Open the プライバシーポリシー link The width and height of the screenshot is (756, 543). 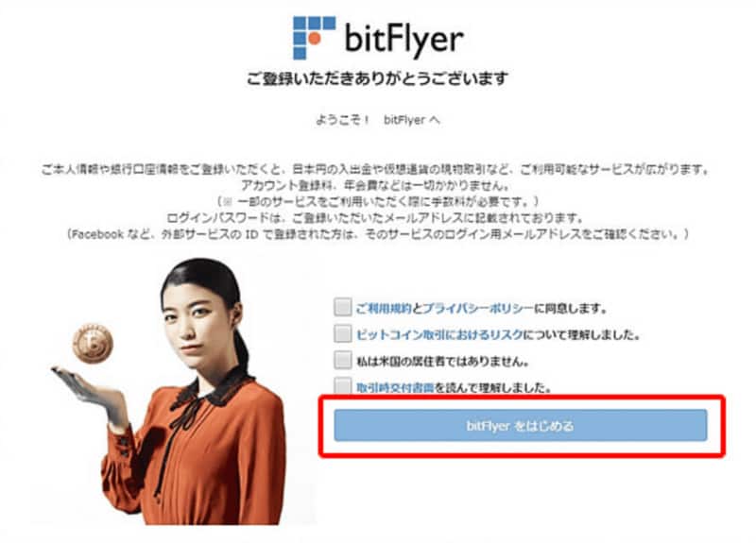point(478,308)
